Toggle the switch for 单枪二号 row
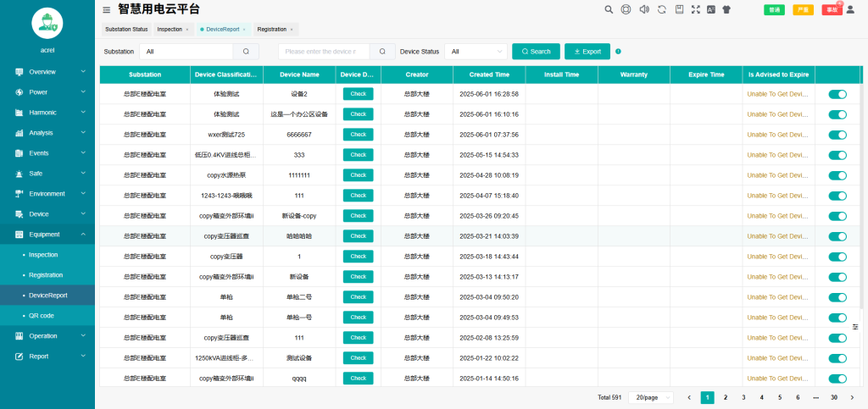868x409 pixels. [837, 297]
